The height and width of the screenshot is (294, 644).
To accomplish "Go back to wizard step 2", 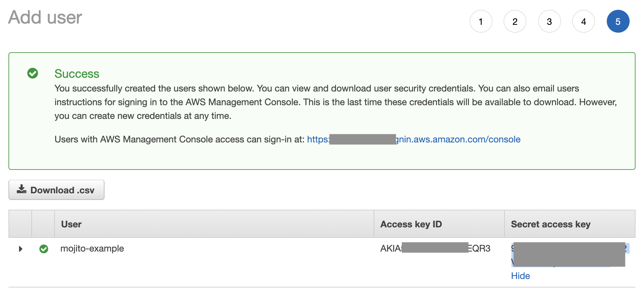I will (x=515, y=22).
